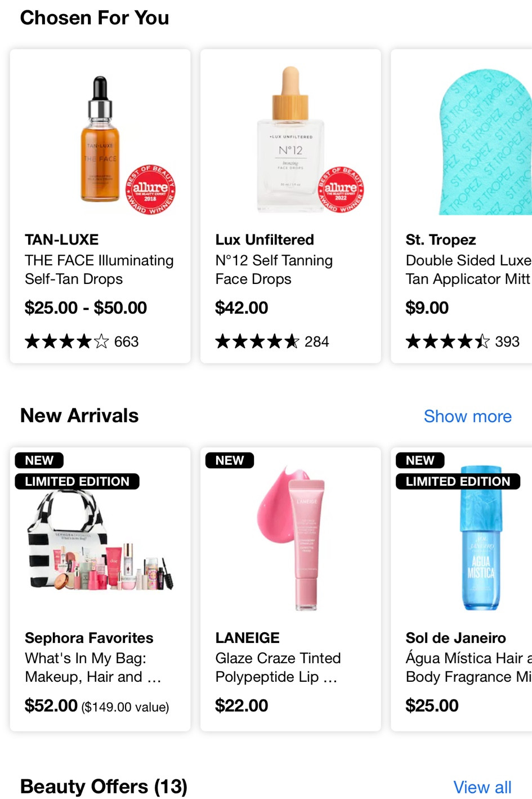Click the Beauty Offers (13) heading

pos(103,786)
